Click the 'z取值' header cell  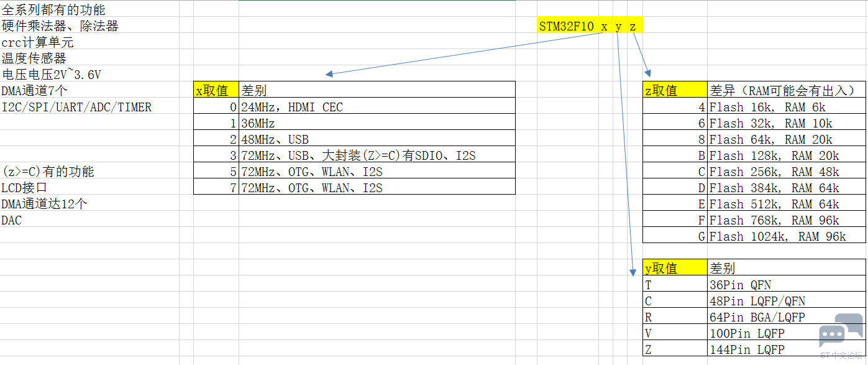pos(675,90)
